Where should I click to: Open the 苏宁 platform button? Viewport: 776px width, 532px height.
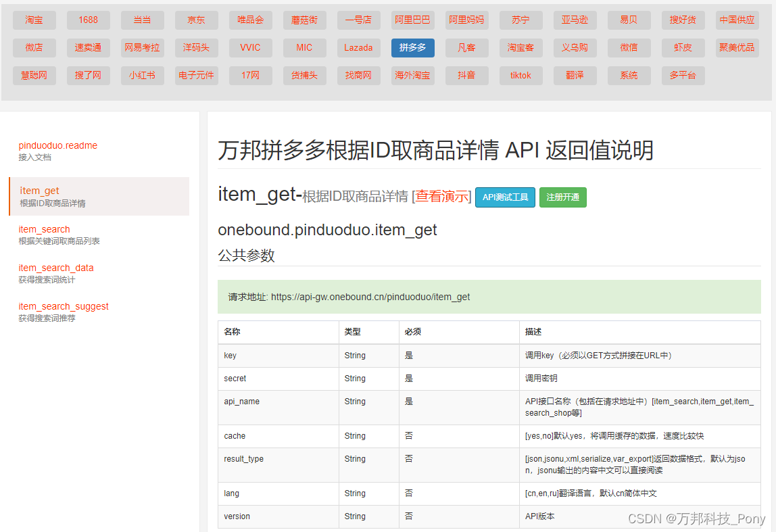point(520,20)
